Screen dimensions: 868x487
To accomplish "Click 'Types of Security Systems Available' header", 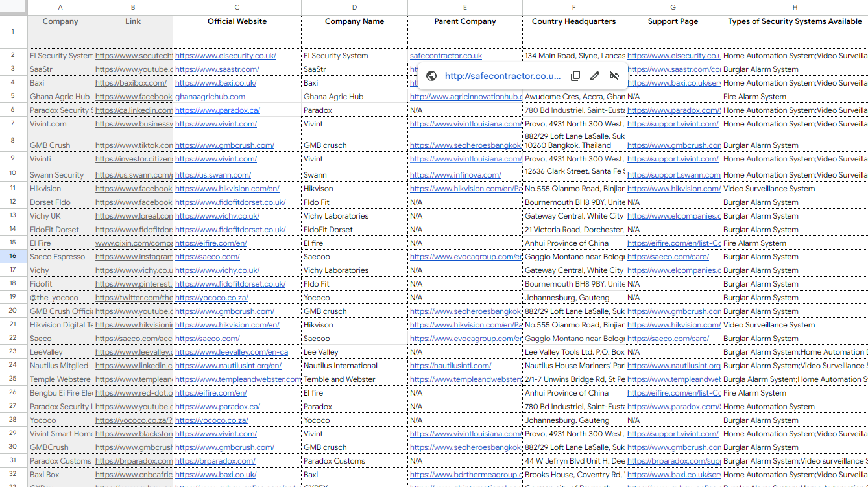I will [795, 31].
